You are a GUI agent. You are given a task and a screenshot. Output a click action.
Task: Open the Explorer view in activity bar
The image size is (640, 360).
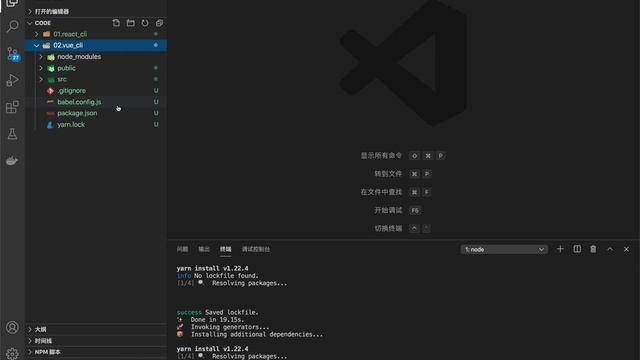click(12, 3)
